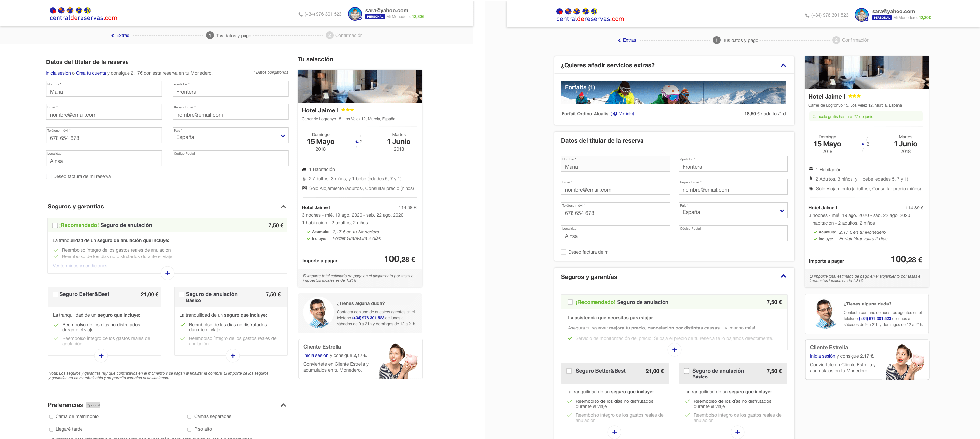This screenshot has width=980, height=439.
Task: Click Inicia sesión link above the left form
Action: point(58,73)
